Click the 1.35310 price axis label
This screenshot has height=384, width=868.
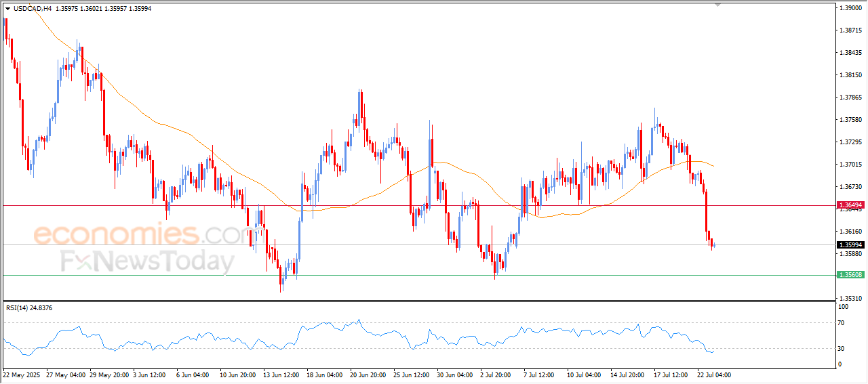851,298
